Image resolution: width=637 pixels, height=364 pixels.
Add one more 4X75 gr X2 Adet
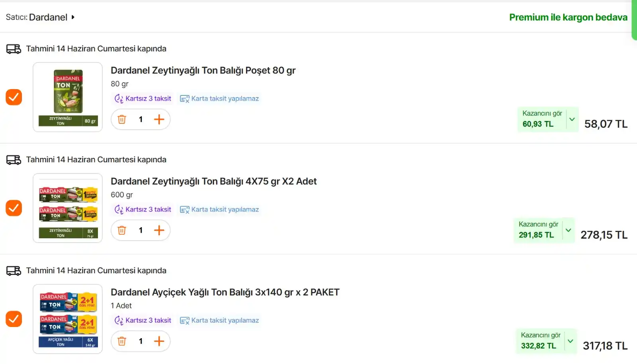(159, 230)
